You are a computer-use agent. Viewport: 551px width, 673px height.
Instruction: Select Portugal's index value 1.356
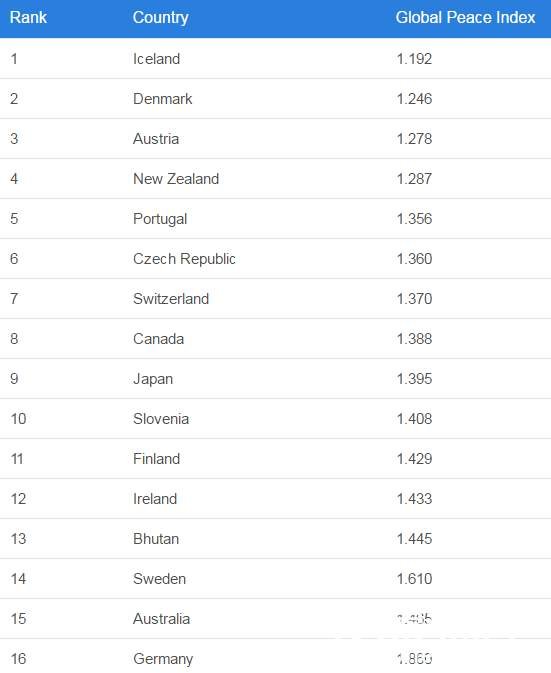(414, 218)
